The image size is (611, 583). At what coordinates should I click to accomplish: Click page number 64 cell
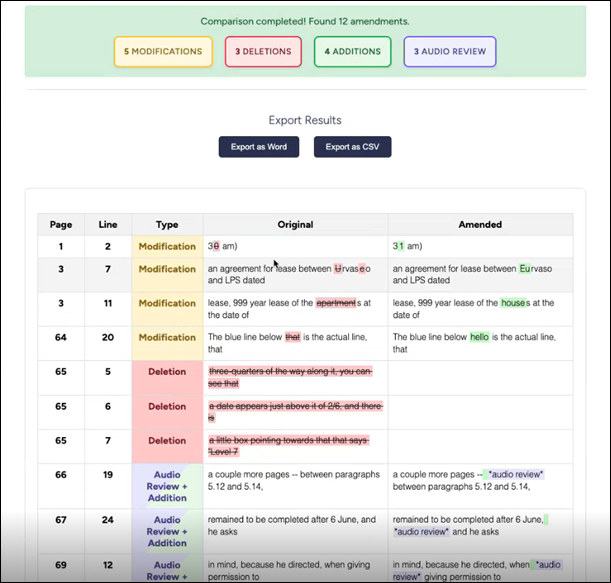click(x=61, y=343)
